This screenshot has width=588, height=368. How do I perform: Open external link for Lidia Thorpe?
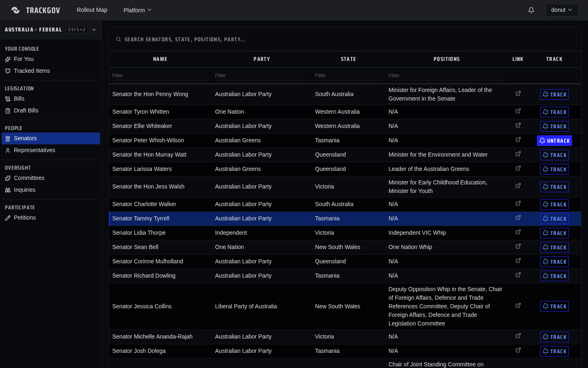[x=518, y=232]
